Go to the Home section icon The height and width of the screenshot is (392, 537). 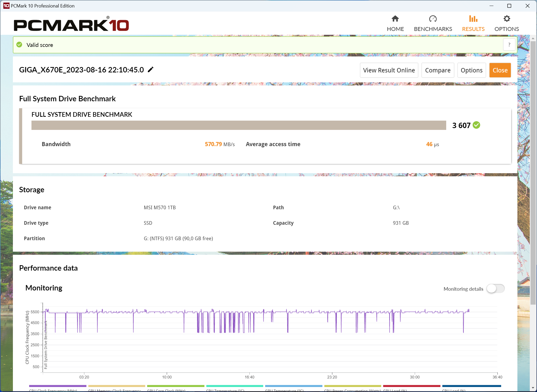click(395, 19)
